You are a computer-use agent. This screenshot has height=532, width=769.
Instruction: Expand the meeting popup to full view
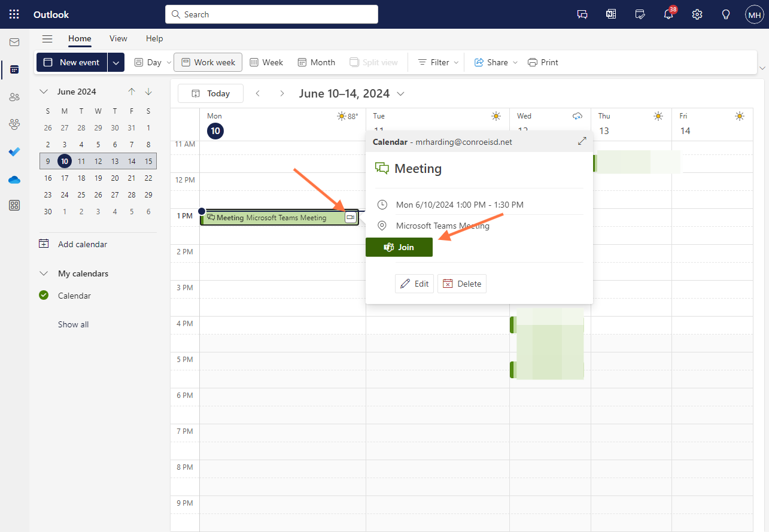582,141
